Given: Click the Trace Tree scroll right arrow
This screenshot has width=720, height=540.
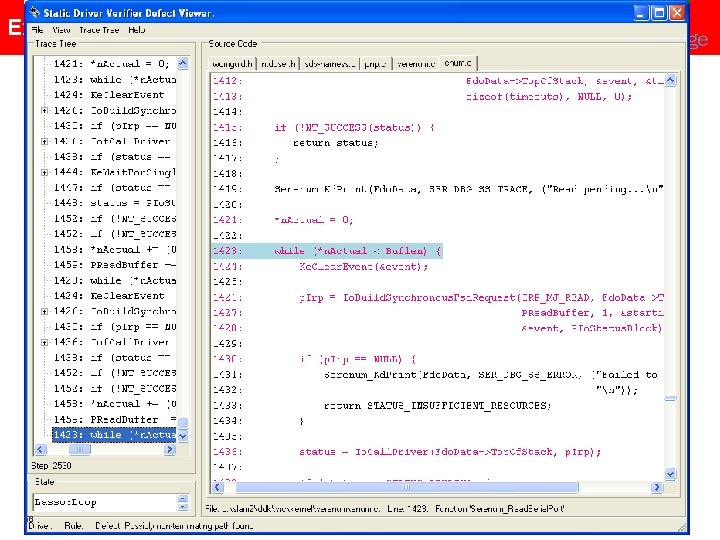Looking at the screenshot, I should click(x=170, y=450).
